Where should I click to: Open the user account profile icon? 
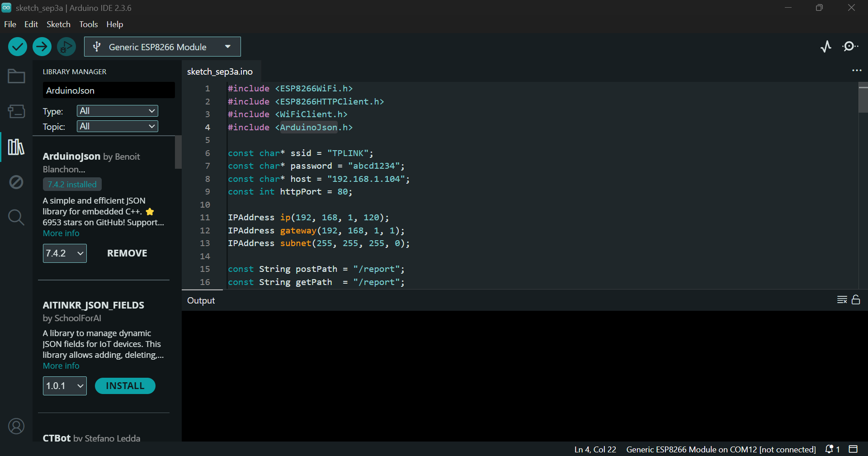16,426
